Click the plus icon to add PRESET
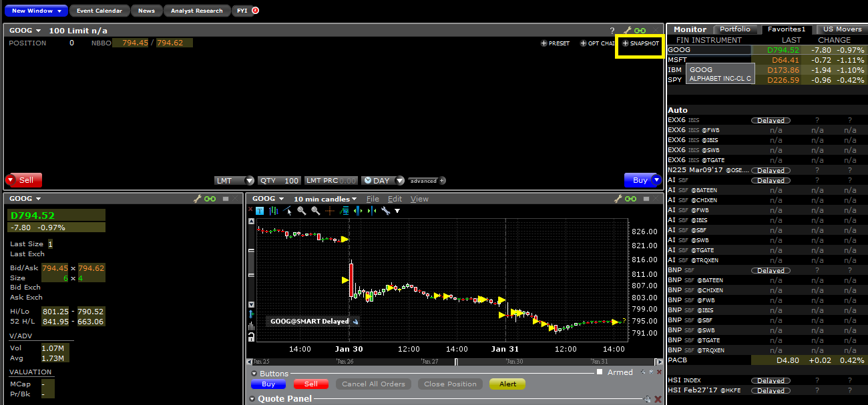 (544, 43)
